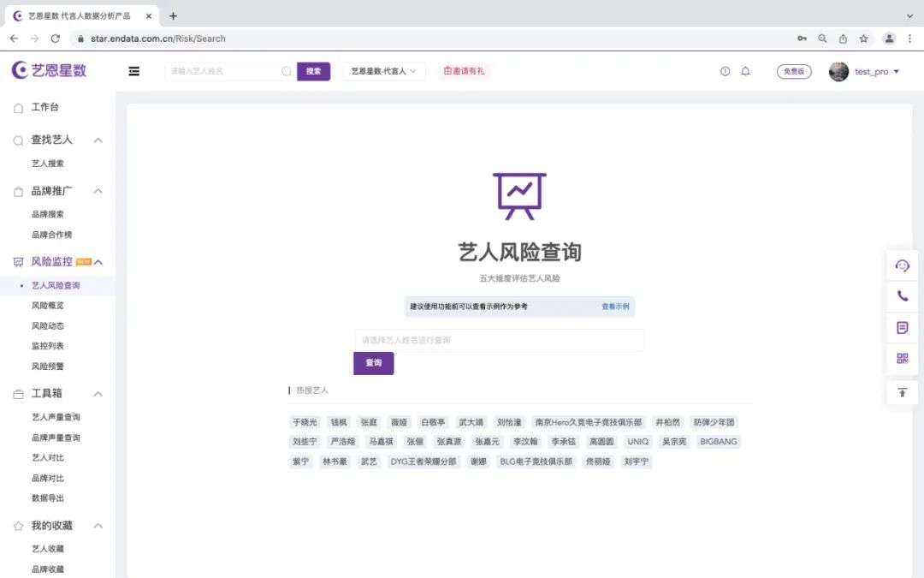The height and width of the screenshot is (578, 924).
Task: Select hot tag BLG电子竞技俱乐部
Action: point(536,462)
